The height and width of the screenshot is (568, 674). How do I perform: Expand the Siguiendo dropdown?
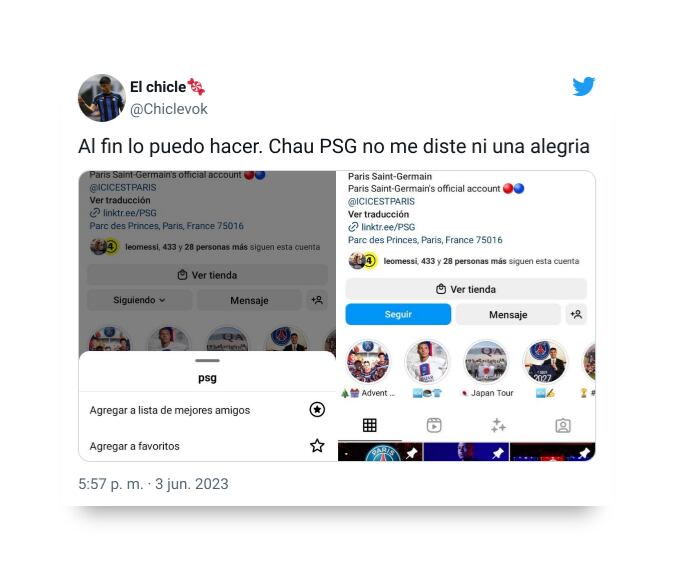[x=139, y=300]
